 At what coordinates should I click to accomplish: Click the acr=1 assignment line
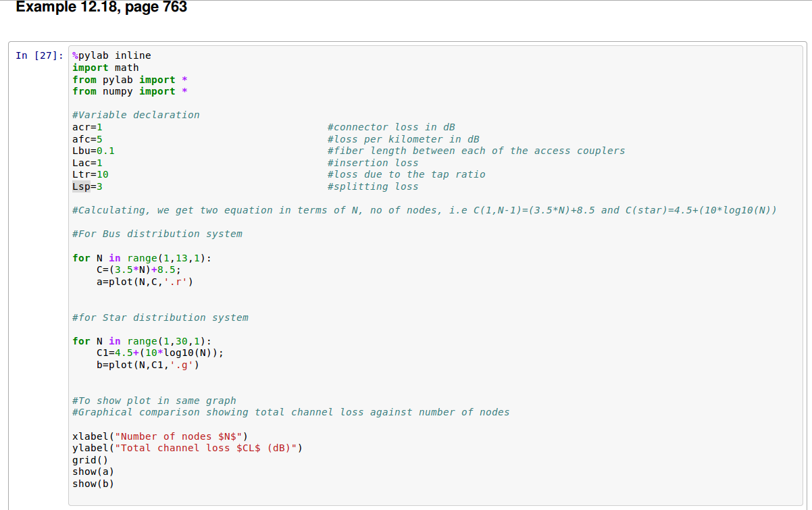[87, 127]
